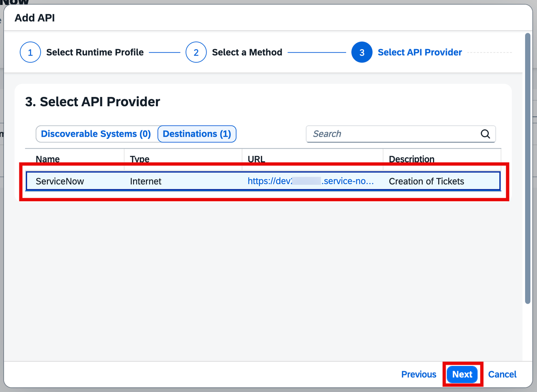Click the Type column header
The image size is (537, 392).
pyautogui.click(x=140, y=159)
